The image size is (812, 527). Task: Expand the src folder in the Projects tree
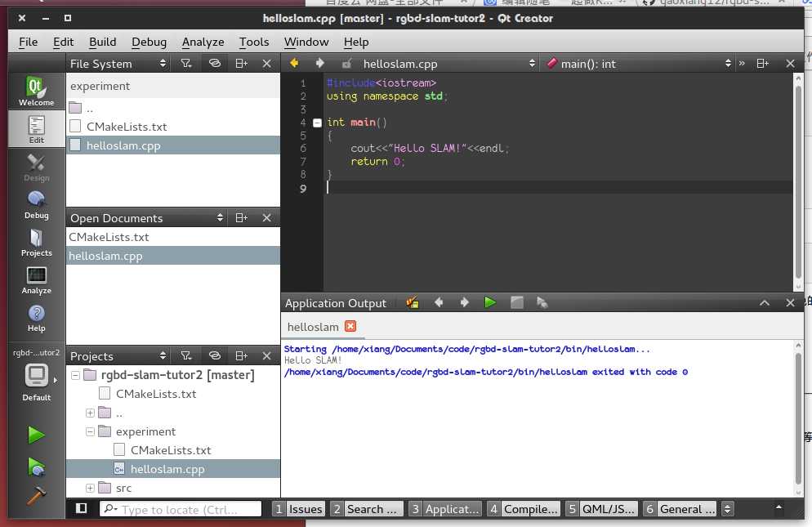90,488
